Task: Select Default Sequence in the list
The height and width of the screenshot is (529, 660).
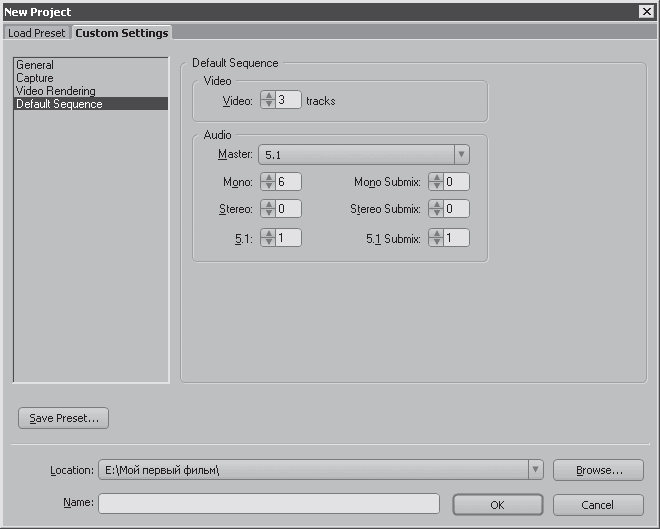Action: click(91, 104)
